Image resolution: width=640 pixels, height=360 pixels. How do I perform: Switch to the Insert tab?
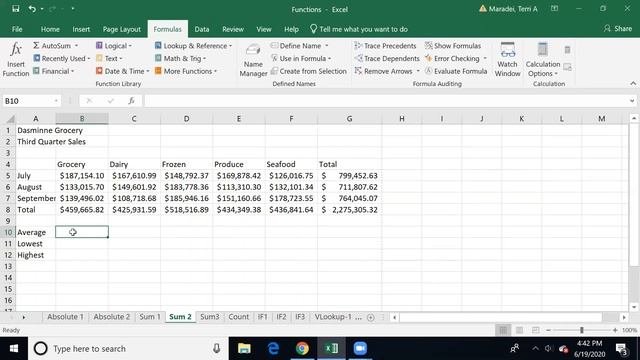pyautogui.click(x=81, y=29)
